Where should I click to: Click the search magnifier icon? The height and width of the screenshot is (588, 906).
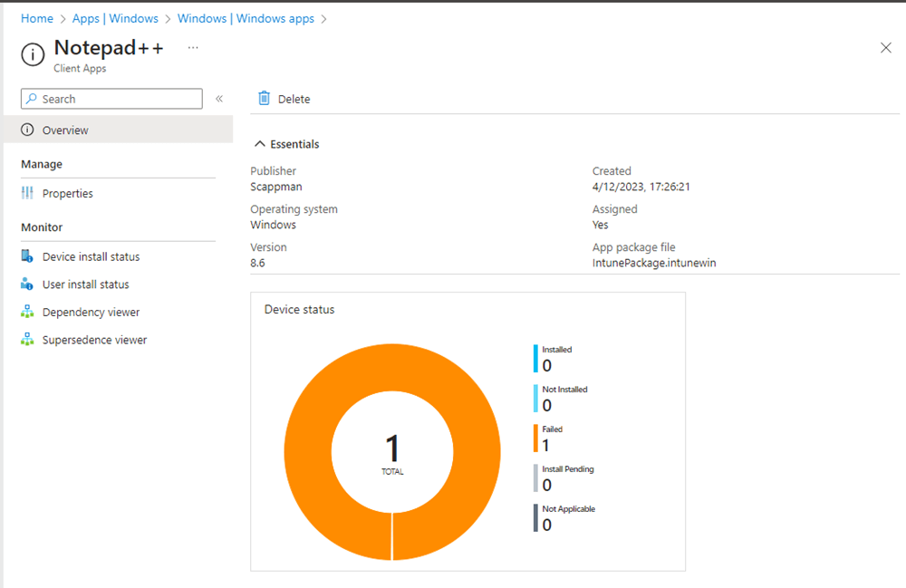(32, 99)
